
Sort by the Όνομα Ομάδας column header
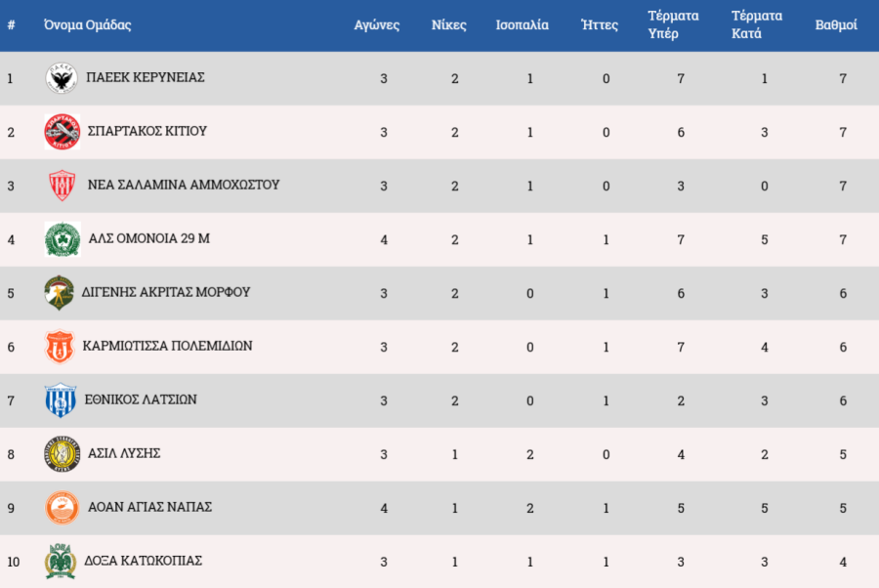pyautogui.click(x=87, y=25)
